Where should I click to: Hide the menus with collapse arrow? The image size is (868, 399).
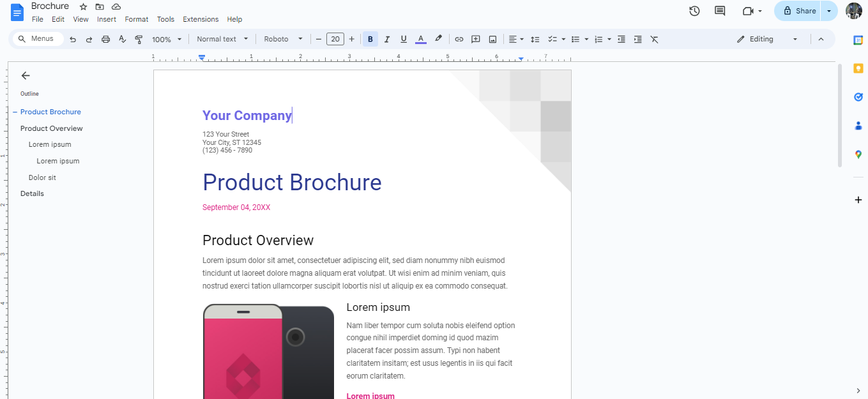tap(821, 39)
